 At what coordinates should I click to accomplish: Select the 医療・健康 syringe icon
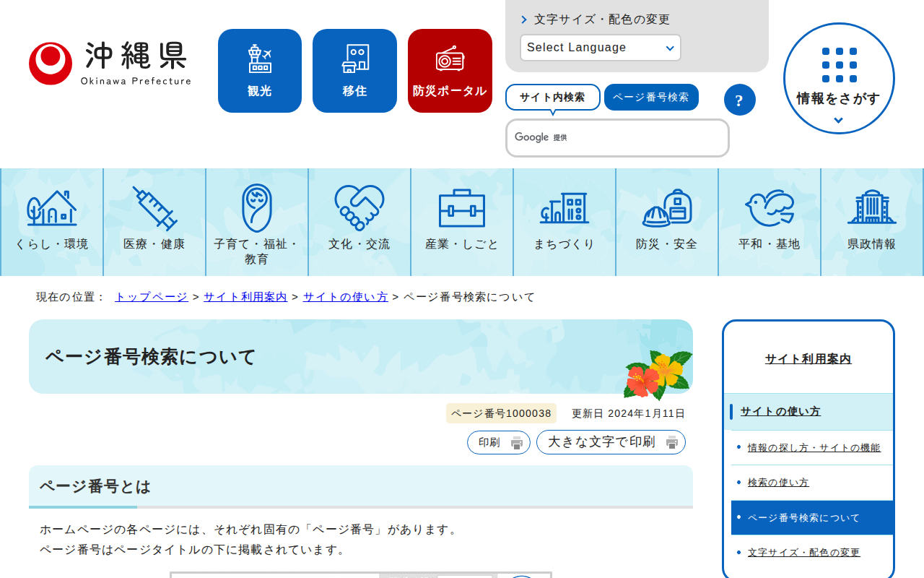(x=154, y=208)
